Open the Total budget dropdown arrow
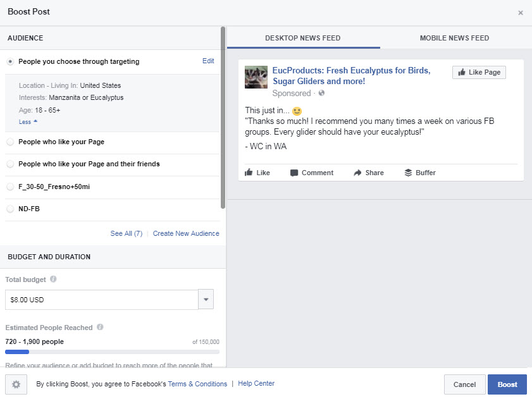The width and height of the screenshot is (532, 399). point(206,300)
